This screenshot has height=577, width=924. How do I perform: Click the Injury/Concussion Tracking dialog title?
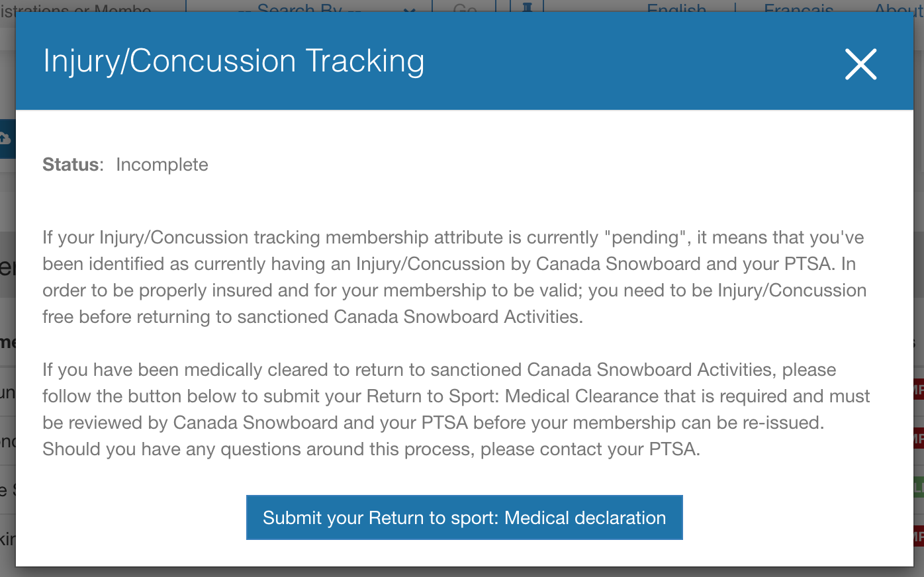(x=234, y=62)
